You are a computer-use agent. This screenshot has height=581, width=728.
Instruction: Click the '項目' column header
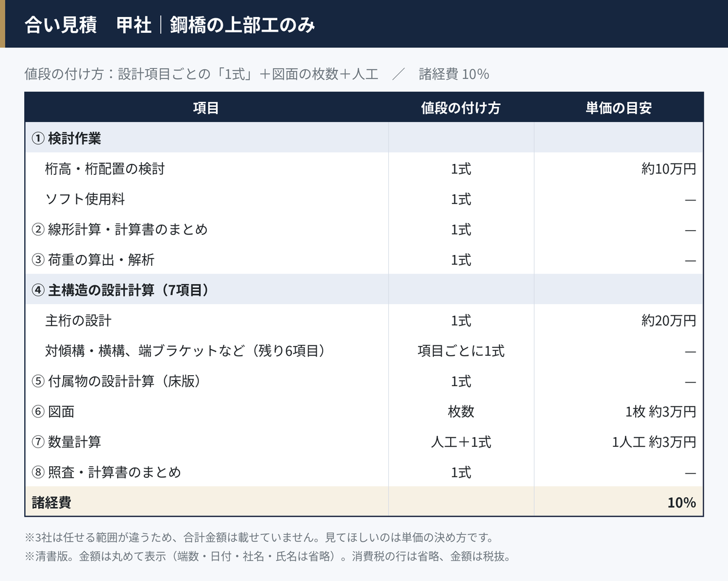click(206, 107)
